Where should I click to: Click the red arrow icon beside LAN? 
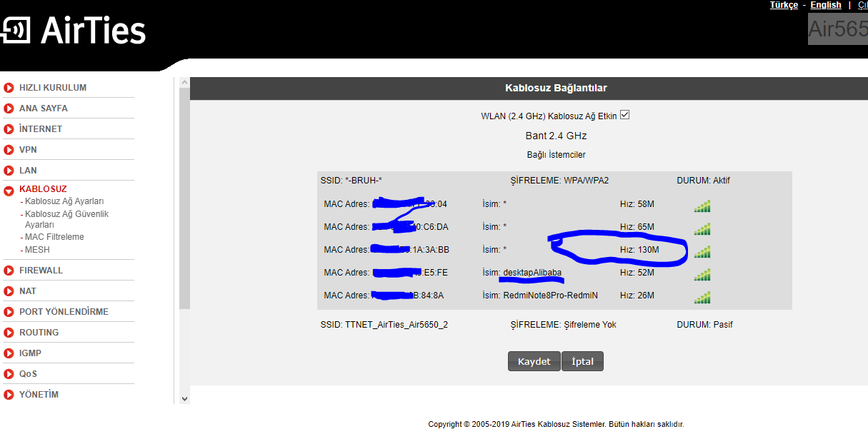tap(9, 171)
